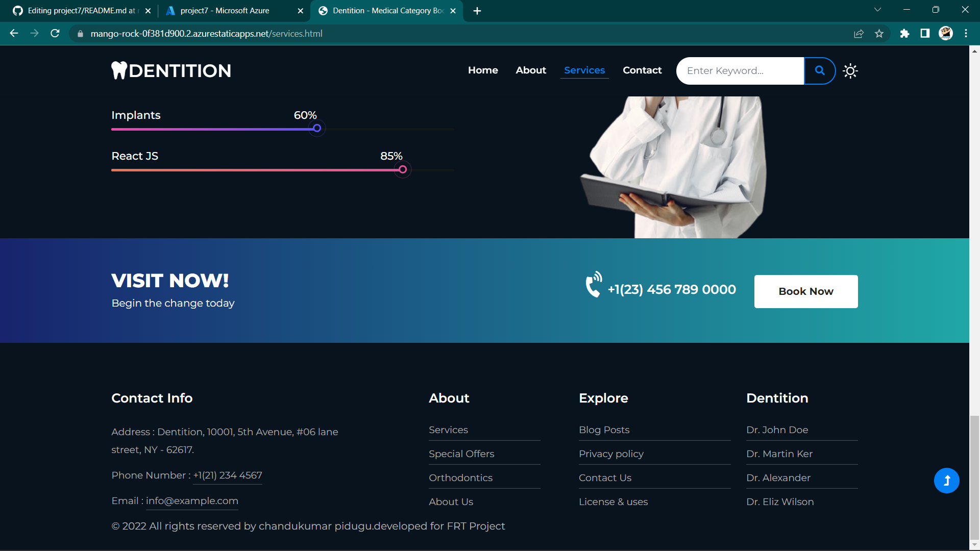Image resolution: width=980 pixels, height=551 pixels.
Task: Reload the current page
Action: [x=55, y=34]
